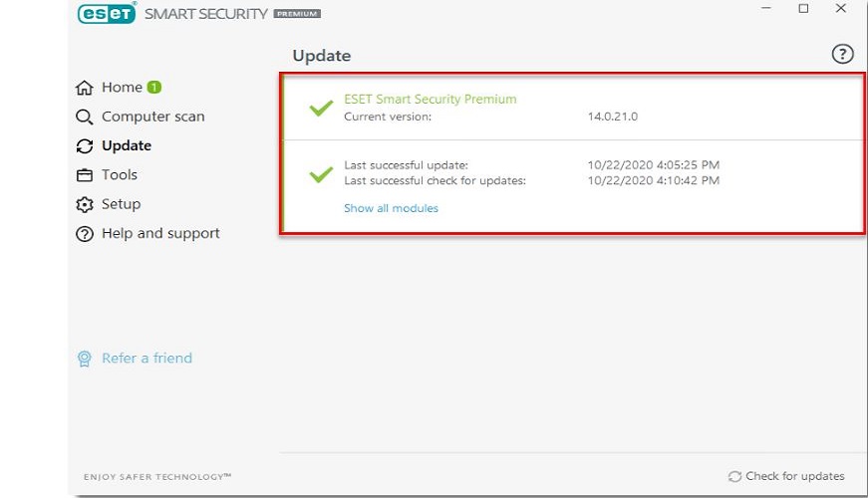Click the Computer scan magnifier icon
The image size is (868, 498).
pyautogui.click(x=85, y=117)
